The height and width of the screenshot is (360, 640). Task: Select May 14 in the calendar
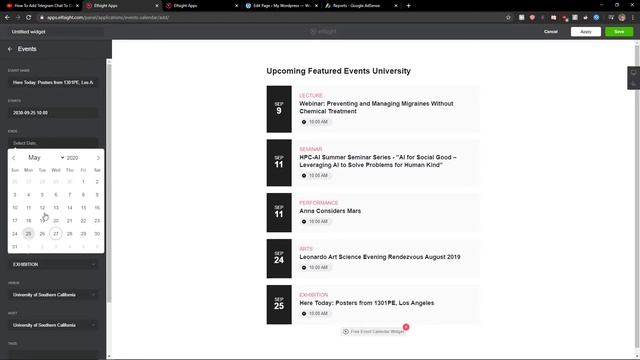(x=69, y=208)
